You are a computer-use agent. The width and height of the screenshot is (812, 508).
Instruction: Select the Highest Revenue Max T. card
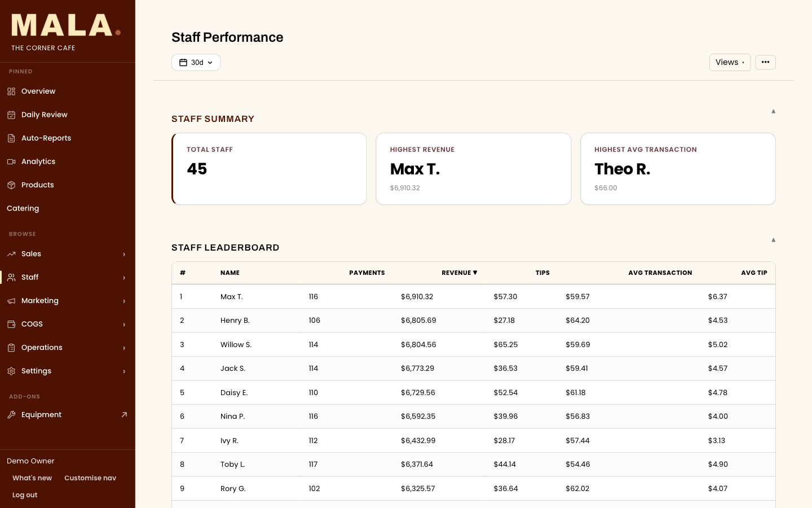(x=474, y=169)
